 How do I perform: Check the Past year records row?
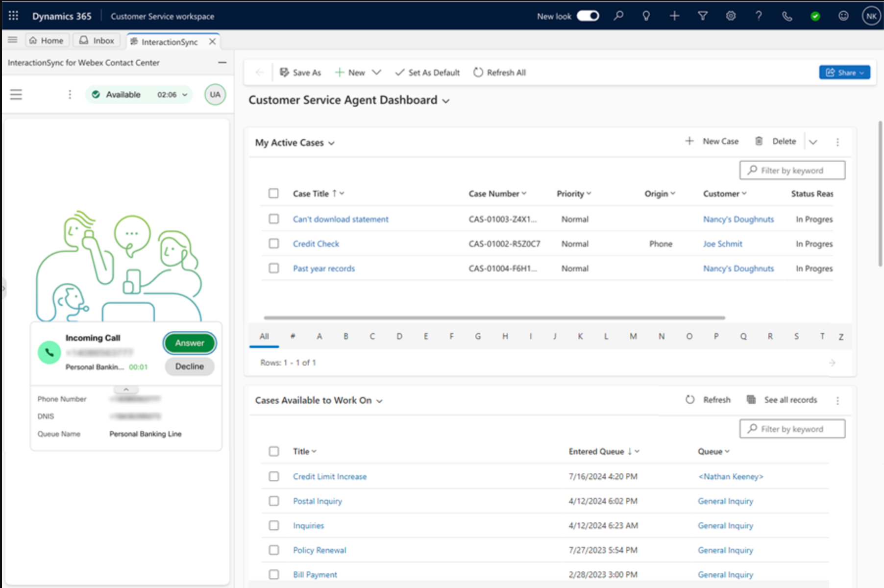(x=273, y=268)
